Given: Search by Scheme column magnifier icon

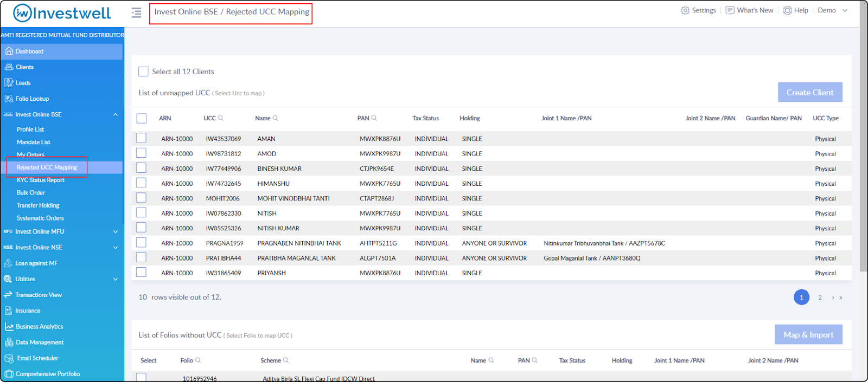Looking at the screenshot, I should [x=286, y=360].
